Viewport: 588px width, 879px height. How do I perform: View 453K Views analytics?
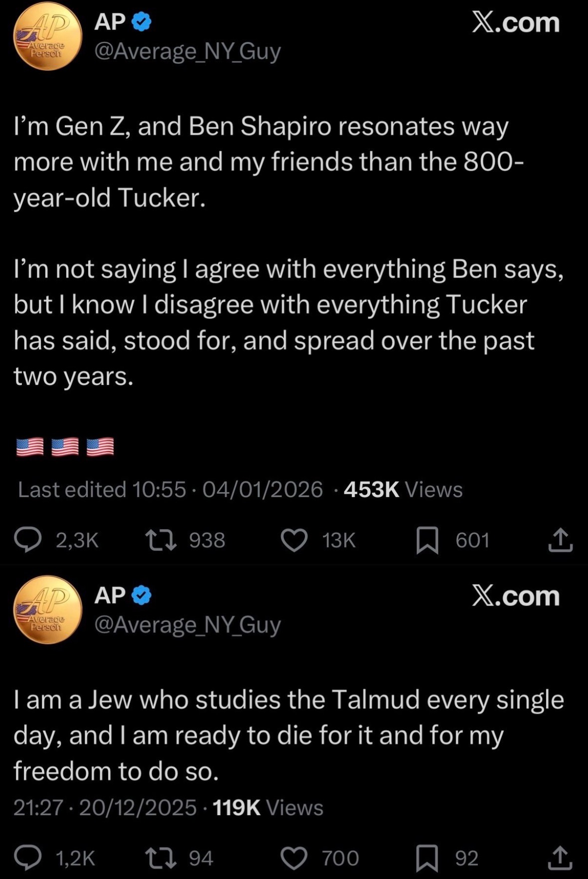tap(403, 490)
